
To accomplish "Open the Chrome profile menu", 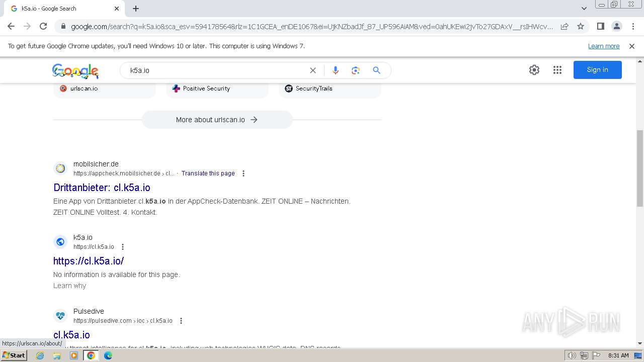I will coord(616,26).
